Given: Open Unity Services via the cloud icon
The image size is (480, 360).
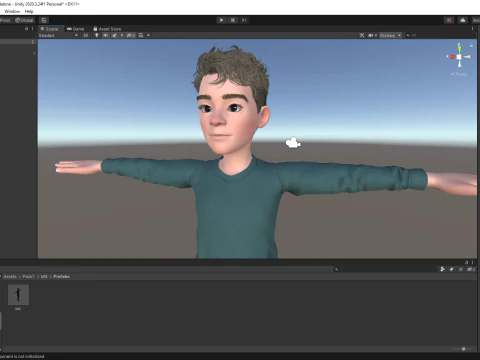Looking at the screenshot, I should click(463, 20).
